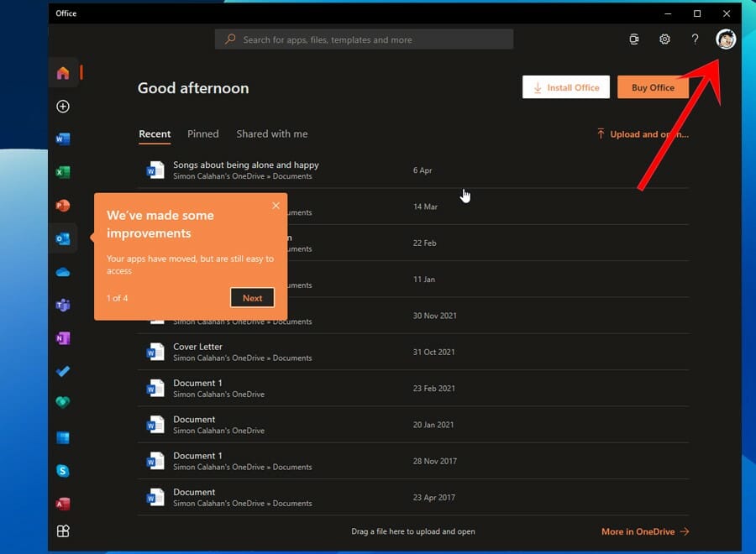Image resolution: width=756 pixels, height=554 pixels.
Task: Open Settings gear icon
Action: tap(665, 39)
